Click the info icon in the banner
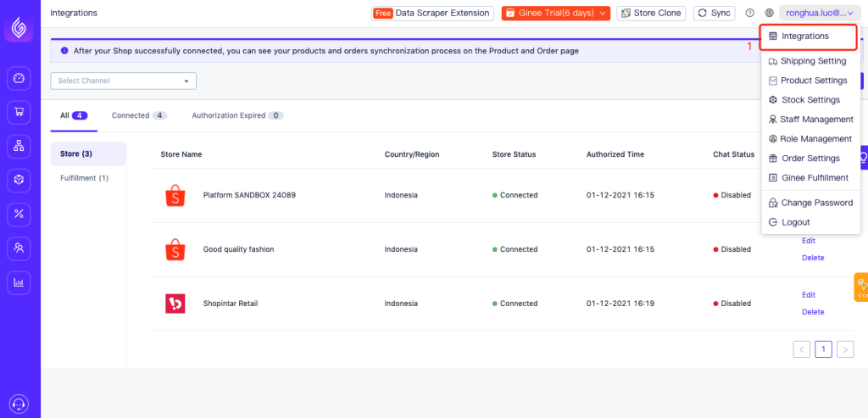 tap(64, 50)
